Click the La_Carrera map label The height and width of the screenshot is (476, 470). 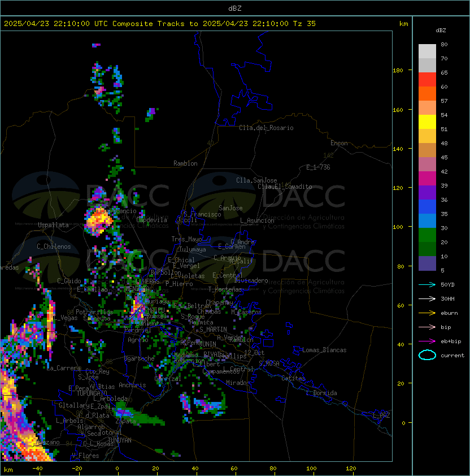pyautogui.click(x=64, y=368)
